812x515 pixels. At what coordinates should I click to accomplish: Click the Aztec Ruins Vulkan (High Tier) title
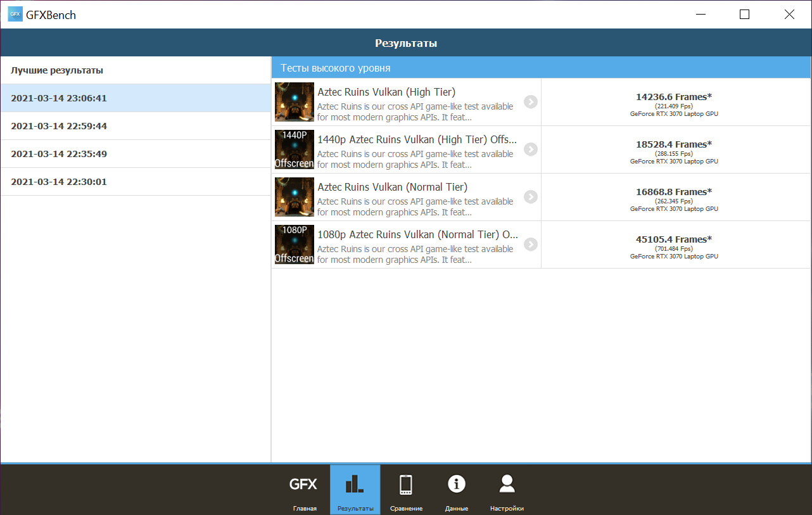(x=386, y=92)
